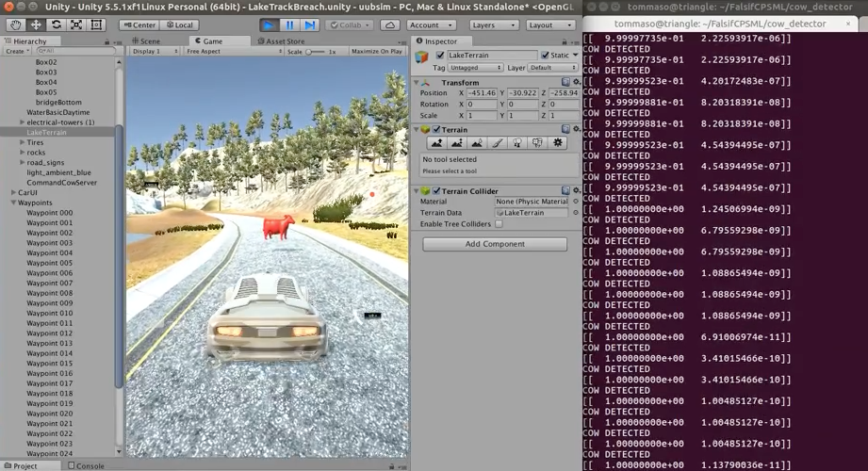Open the Layers dropdown
This screenshot has height=471, width=868.
click(494, 24)
